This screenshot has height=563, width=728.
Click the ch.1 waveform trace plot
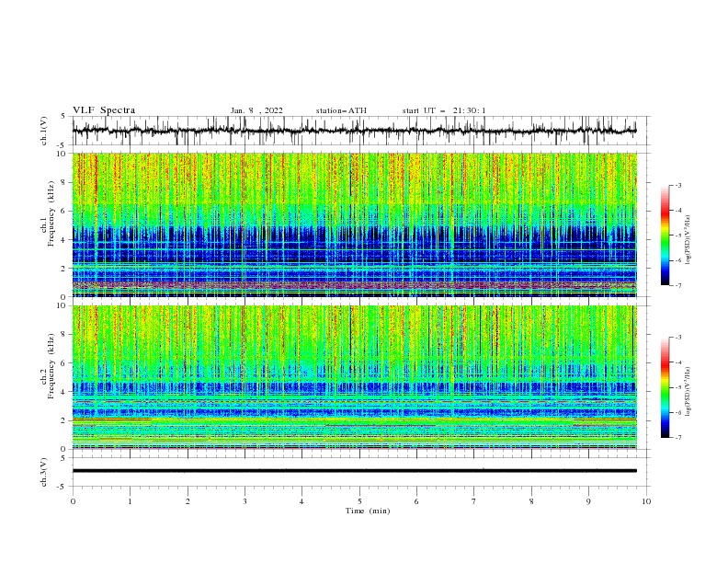tap(355, 131)
